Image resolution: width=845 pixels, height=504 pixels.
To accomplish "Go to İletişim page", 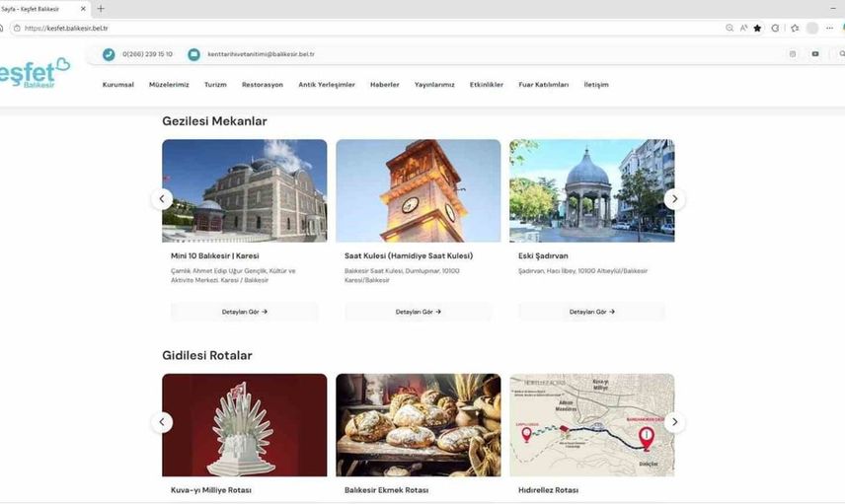I will tap(596, 85).
